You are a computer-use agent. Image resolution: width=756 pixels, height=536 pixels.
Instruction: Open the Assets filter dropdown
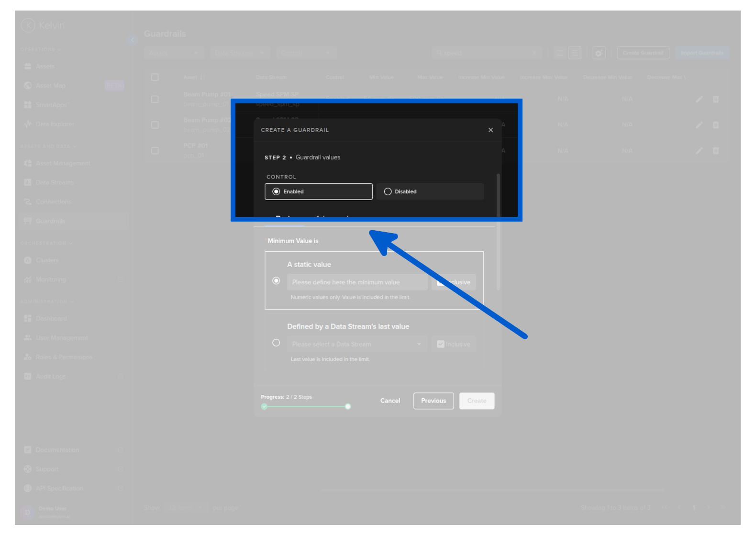click(173, 53)
